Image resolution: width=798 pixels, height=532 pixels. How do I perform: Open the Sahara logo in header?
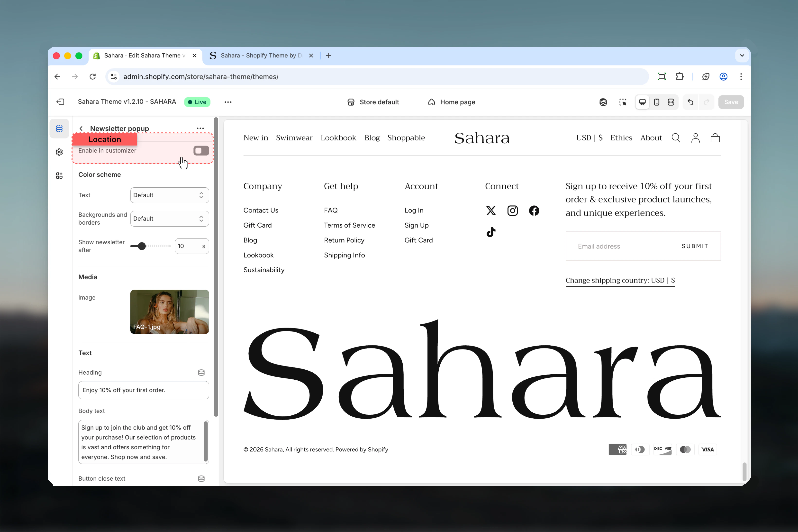(482, 138)
